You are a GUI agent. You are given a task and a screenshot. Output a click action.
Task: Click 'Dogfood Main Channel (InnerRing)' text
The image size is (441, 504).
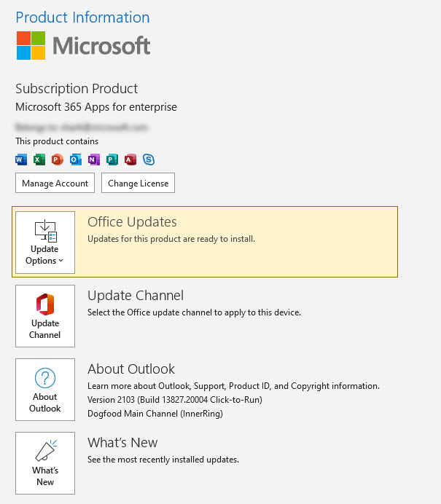155,414
